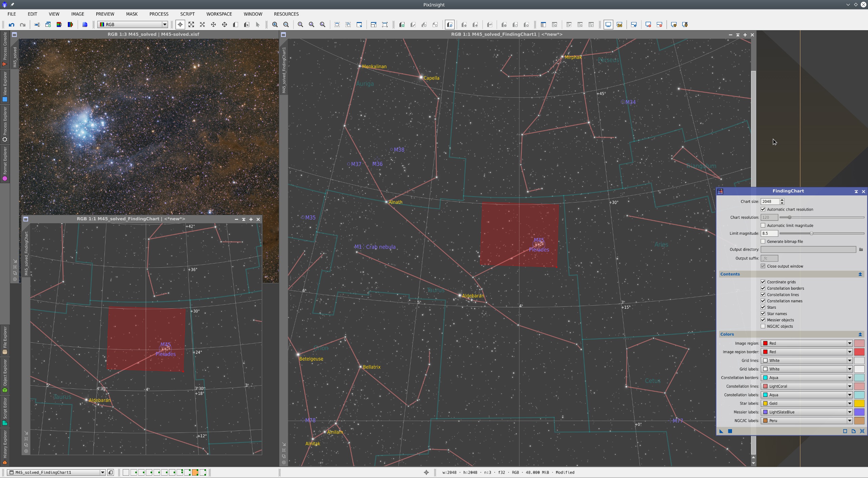Image resolution: width=868 pixels, height=478 pixels.
Task: Enable Automatic limit magnitude checkbox
Action: (763, 225)
